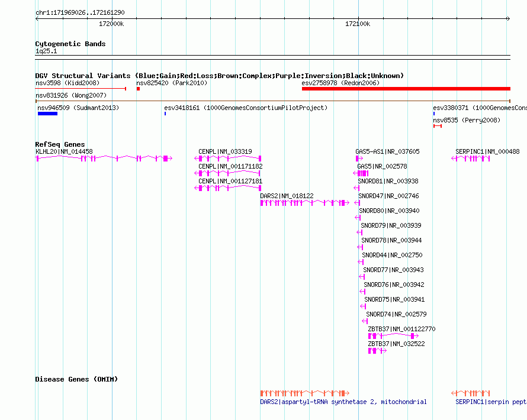Screen dimensions: 527x420
Task: Click the nsv3598 (Kidd2008) variant label
Action: pyautogui.click(x=68, y=83)
